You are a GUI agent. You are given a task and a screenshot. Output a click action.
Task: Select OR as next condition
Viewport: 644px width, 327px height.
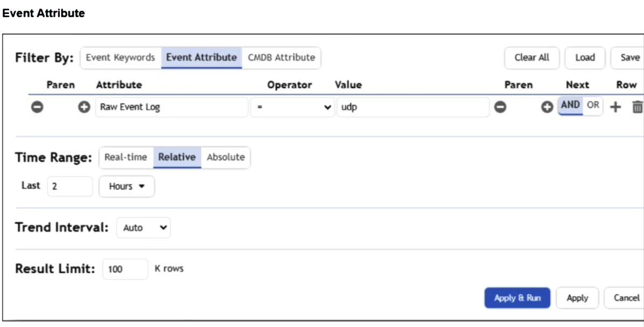tap(593, 106)
